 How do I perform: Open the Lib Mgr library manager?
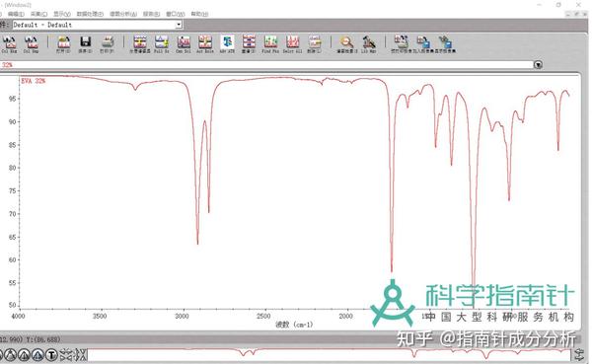[x=368, y=44]
